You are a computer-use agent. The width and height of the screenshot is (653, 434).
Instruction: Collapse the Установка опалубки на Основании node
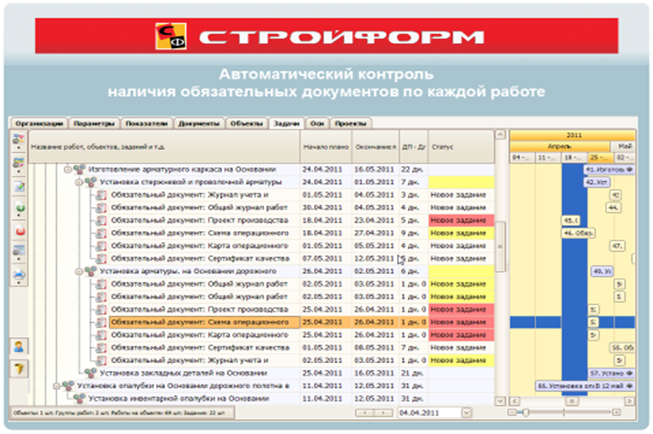pos(56,386)
